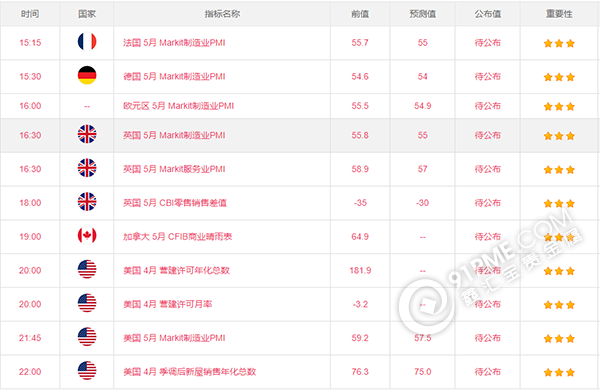
Task: Click the previous value 181.9
Action: (x=360, y=270)
